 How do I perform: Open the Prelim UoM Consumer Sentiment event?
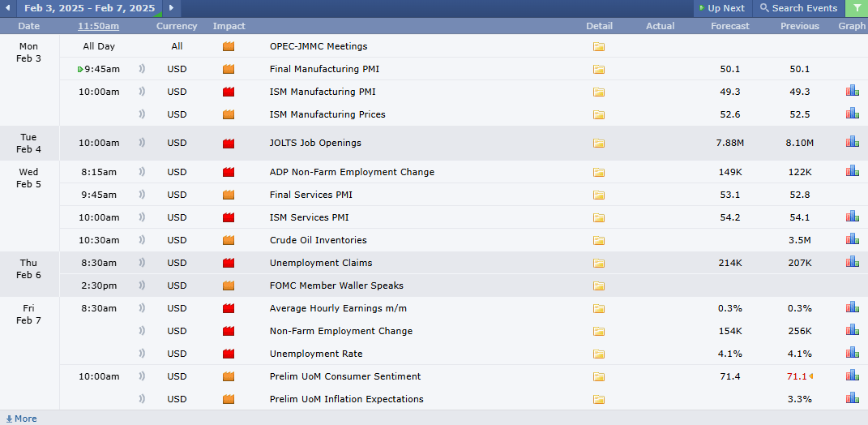click(x=345, y=377)
